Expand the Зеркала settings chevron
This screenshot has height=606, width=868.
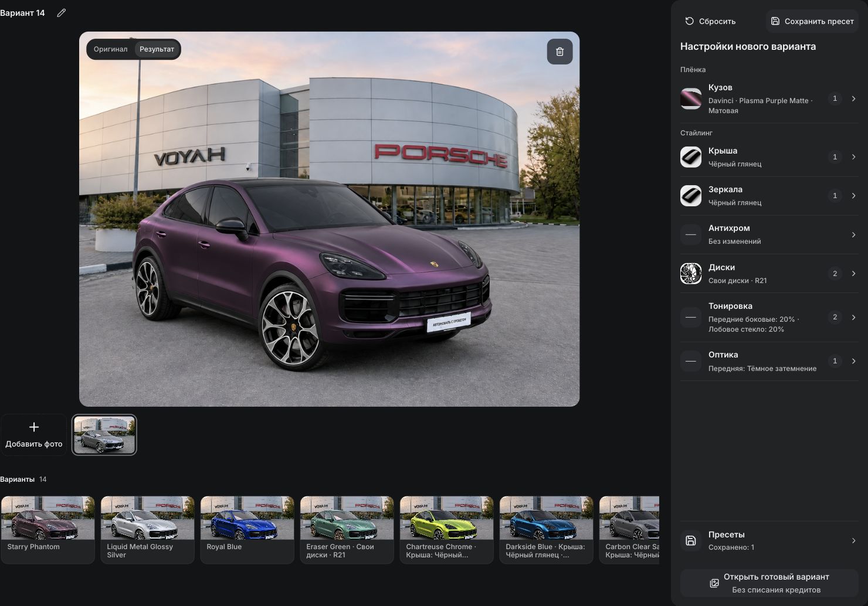pos(853,195)
